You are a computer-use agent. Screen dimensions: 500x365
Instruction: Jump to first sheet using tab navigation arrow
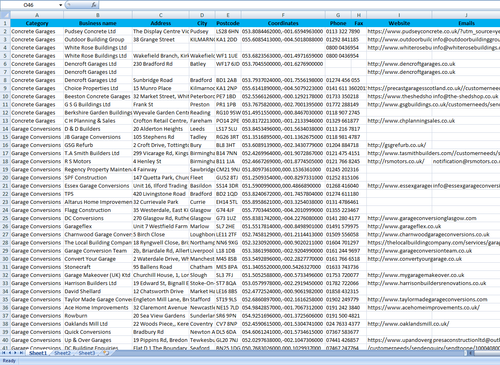pyautogui.click(x=4, y=353)
